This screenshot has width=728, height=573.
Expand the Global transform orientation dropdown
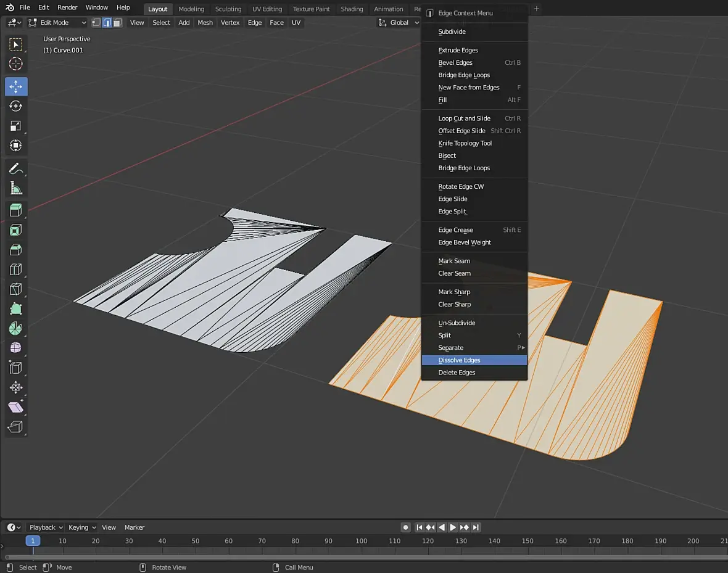[399, 23]
